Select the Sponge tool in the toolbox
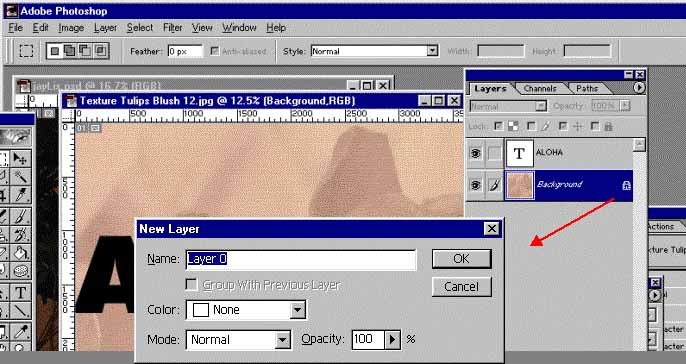Viewport: 686px width, 364px height. (21, 271)
